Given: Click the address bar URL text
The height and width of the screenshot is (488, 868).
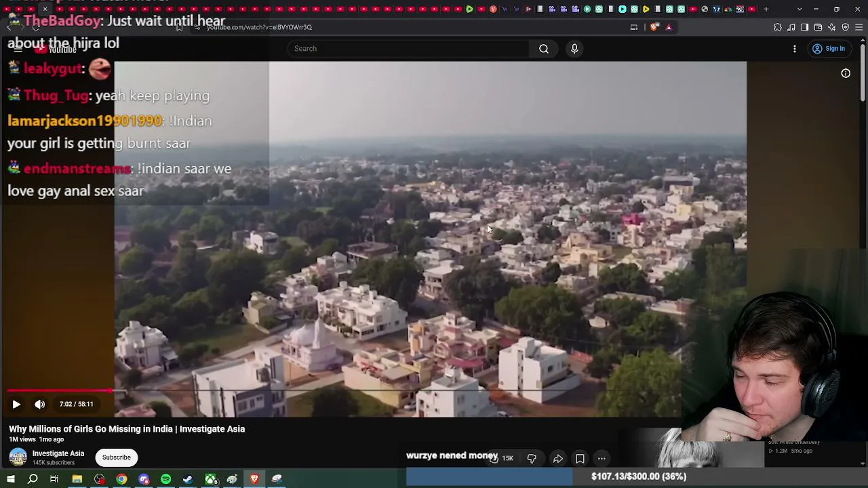Looking at the screenshot, I should pos(259,27).
